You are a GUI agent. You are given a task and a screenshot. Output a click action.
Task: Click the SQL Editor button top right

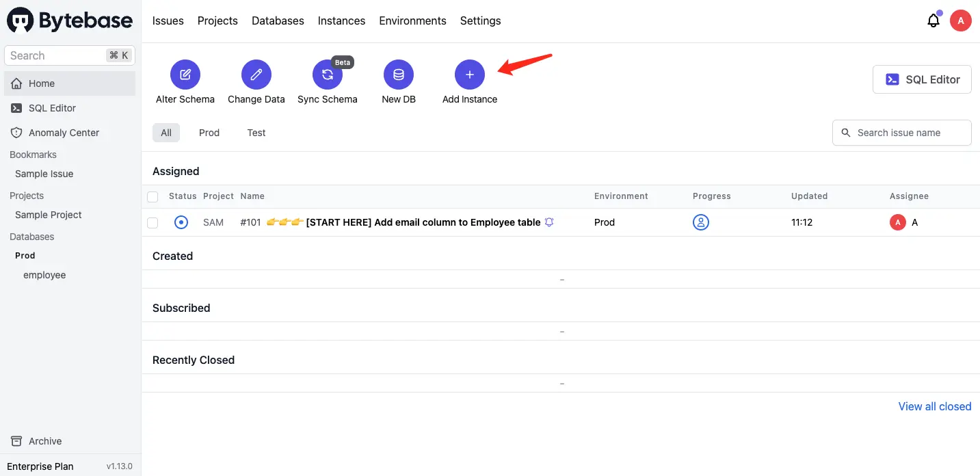(922, 79)
